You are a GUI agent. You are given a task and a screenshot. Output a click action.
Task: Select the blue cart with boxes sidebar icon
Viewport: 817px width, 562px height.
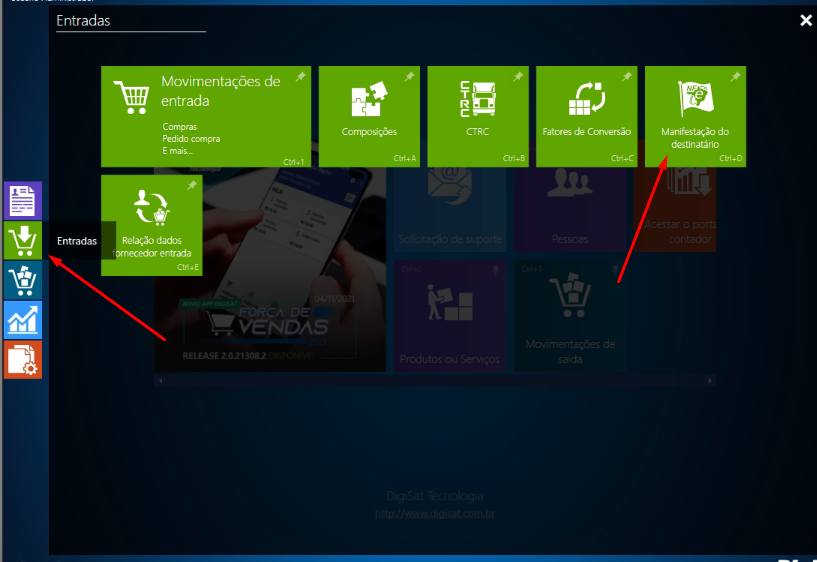[x=23, y=280]
